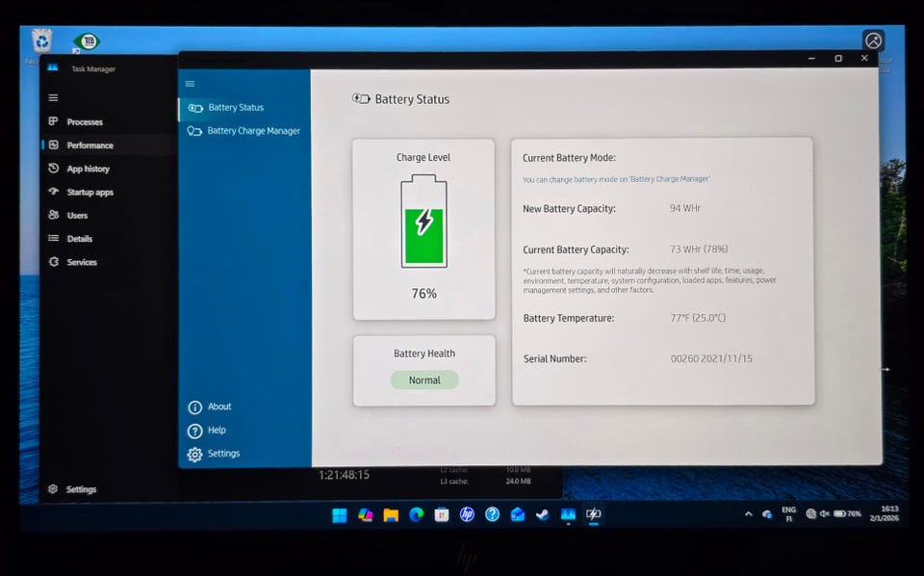924x576 pixels.
Task: Go to Users in Task Manager
Action: (x=109, y=215)
